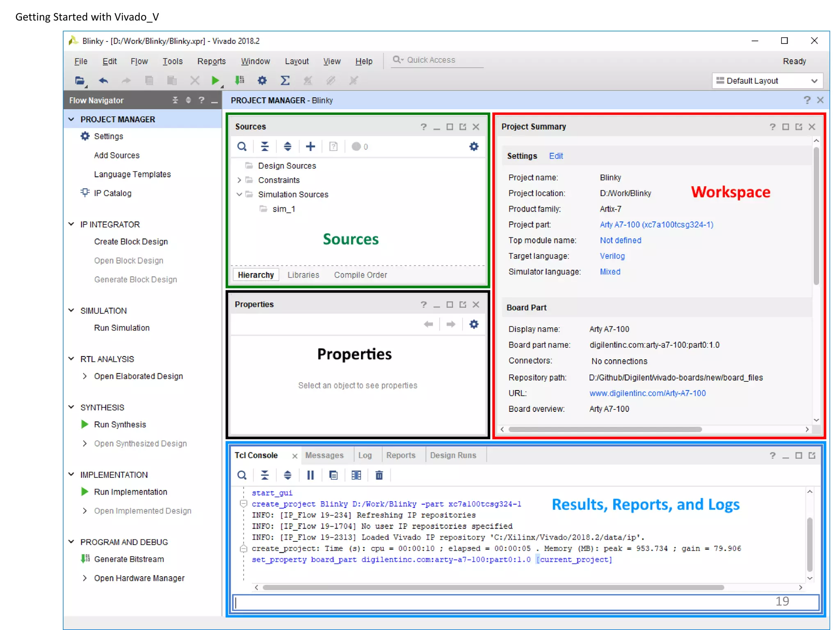Clear Tcl Console with trash icon
This screenshot has width=840, height=630.
click(379, 475)
